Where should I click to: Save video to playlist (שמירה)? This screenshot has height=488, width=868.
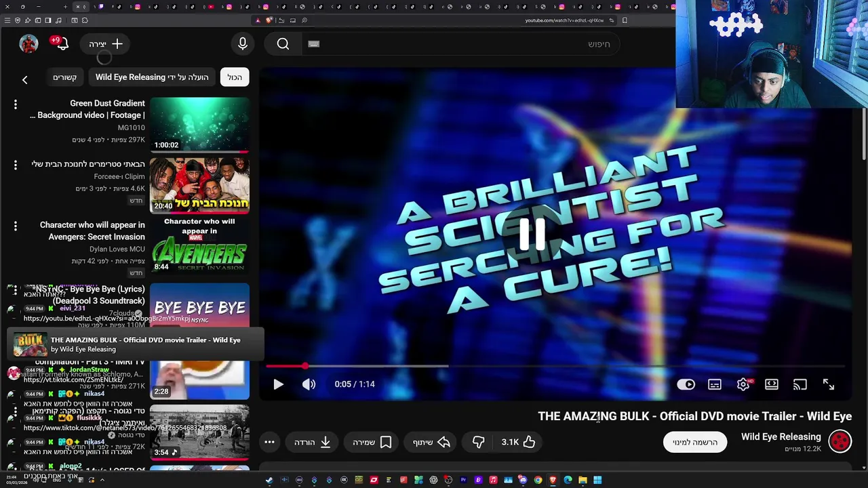[372, 442]
